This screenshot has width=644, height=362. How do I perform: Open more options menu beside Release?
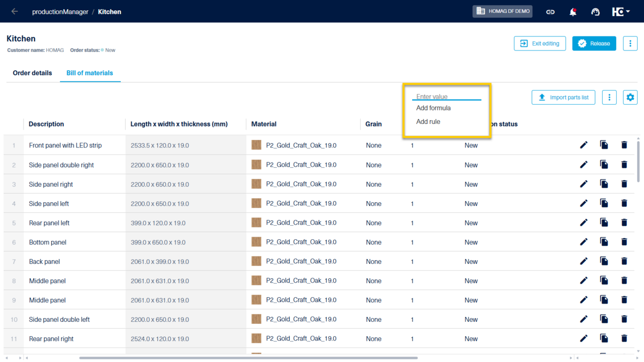[x=630, y=43]
